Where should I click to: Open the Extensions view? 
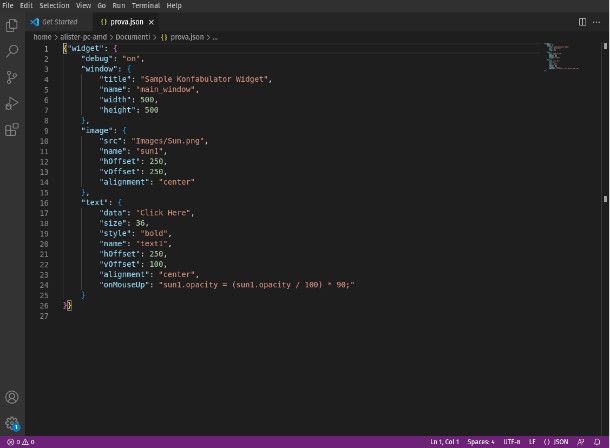coord(12,130)
